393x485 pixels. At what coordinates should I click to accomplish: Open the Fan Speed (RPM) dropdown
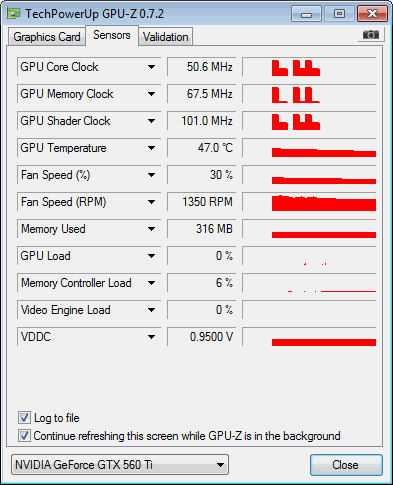[x=151, y=202]
